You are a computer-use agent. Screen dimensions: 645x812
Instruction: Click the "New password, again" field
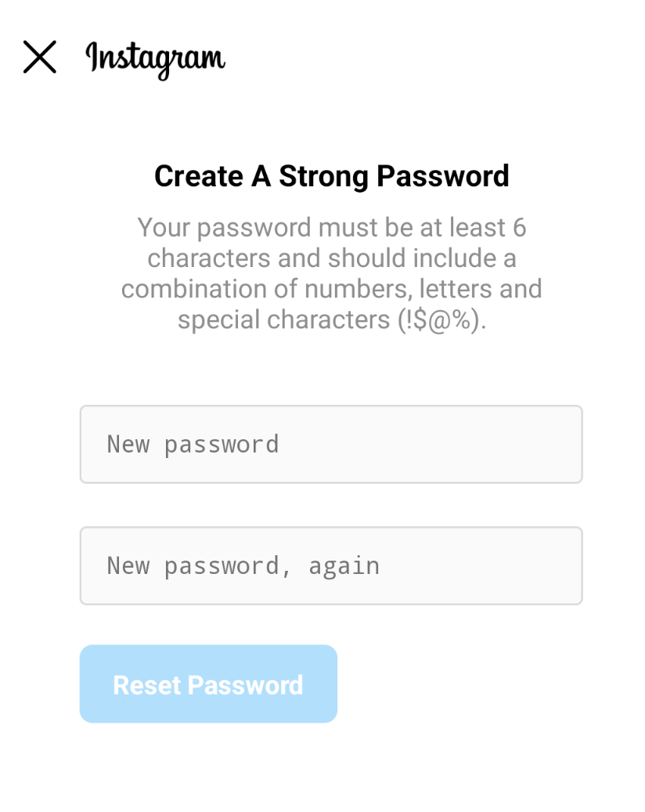pos(330,565)
